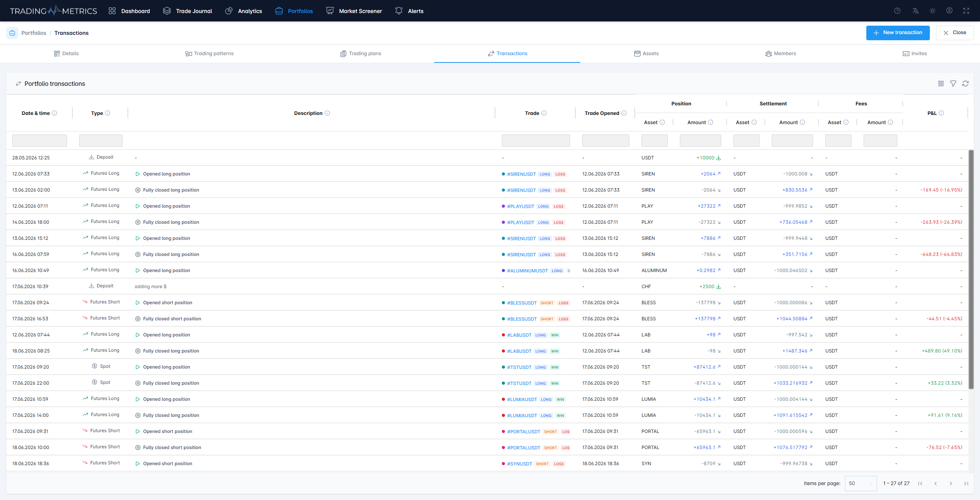Switch to the Assets tab
Screen dimensions: 980x500
[x=646, y=53]
